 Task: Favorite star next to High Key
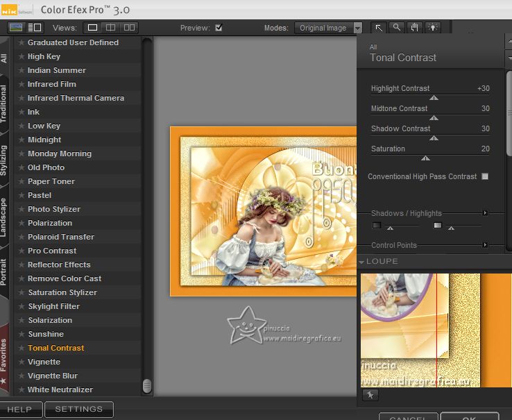[22, 56]
